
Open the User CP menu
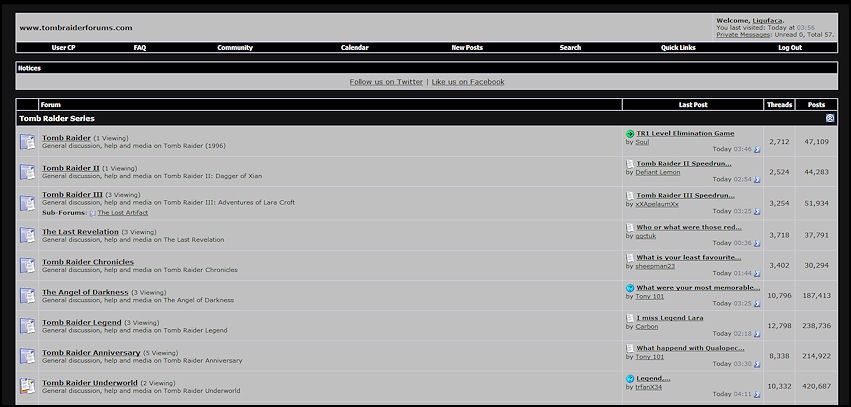[63, 48]
